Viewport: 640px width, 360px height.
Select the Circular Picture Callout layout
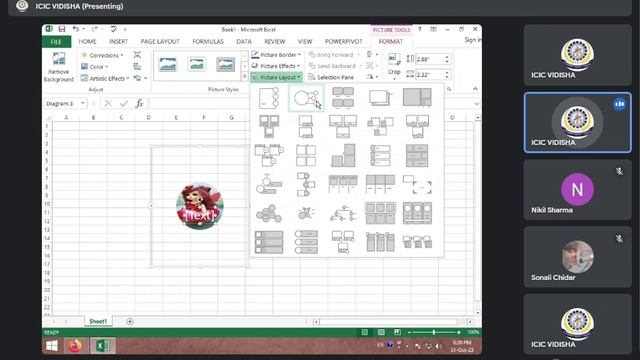tap(306, 98)
